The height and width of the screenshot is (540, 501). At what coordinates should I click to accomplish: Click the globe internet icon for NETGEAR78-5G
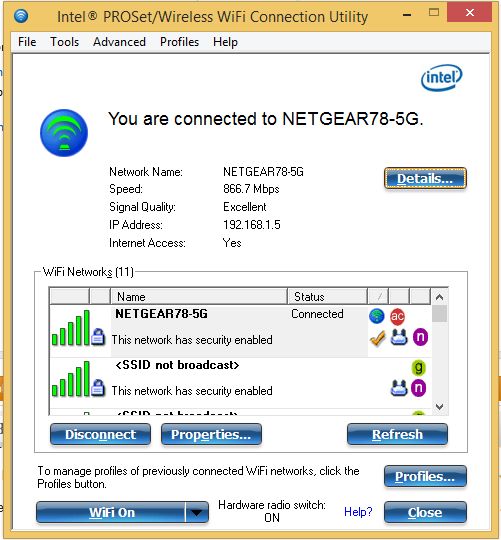pos(377,316)
